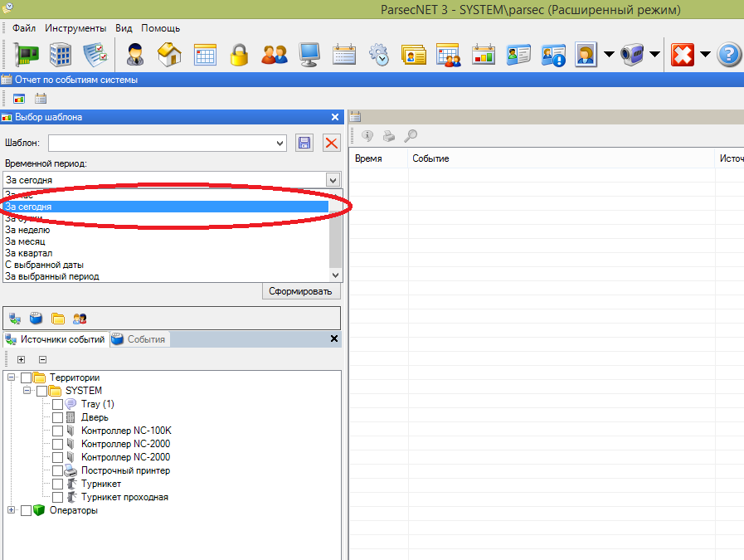
Task: Open the Файл menu
Action: 24,28
